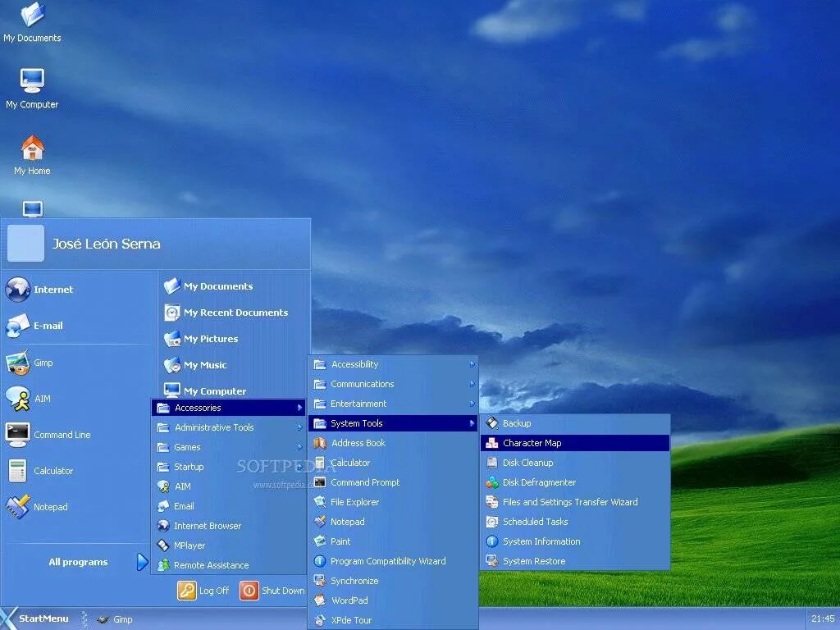840x630 pixels.
Task: Select Program Compatibility Wizard entry
Action: tap(393, 561)
